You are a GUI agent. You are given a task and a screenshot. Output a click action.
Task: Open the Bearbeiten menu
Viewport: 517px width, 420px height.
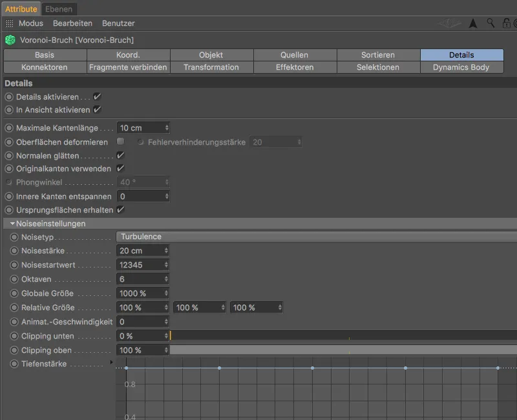point(72,23)
